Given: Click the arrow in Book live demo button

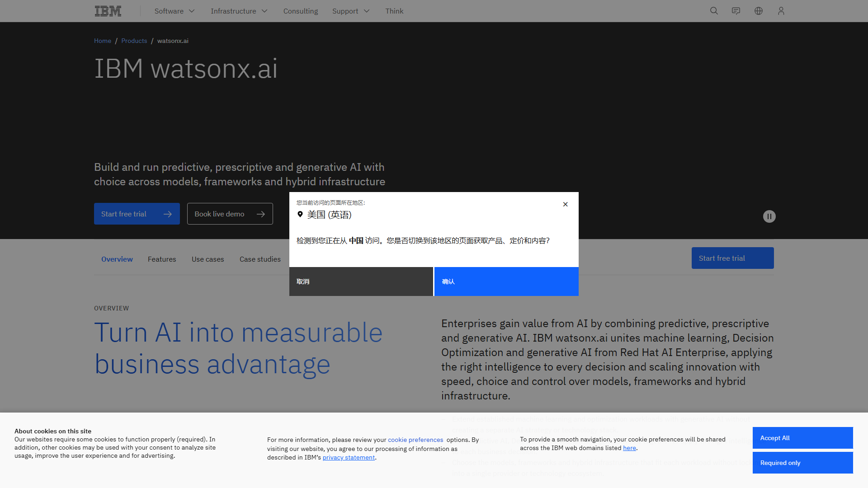Looking at the screenshot, I should (261, 214).
